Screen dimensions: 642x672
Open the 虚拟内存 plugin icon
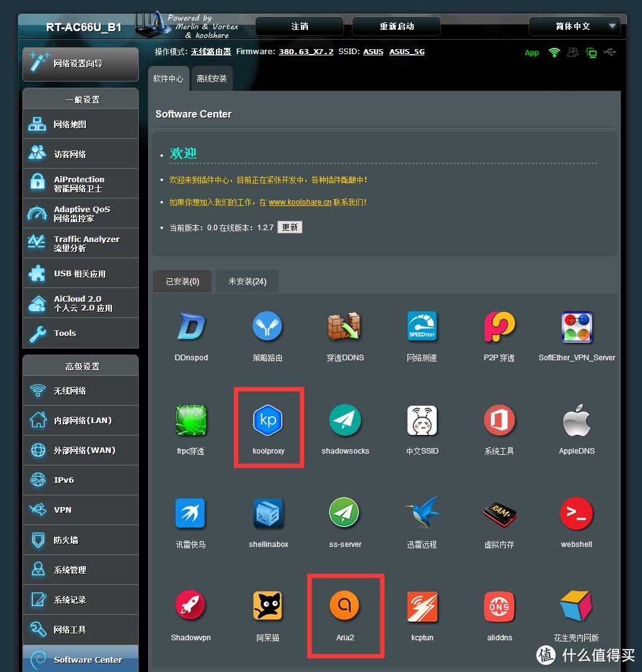[500, 513]
